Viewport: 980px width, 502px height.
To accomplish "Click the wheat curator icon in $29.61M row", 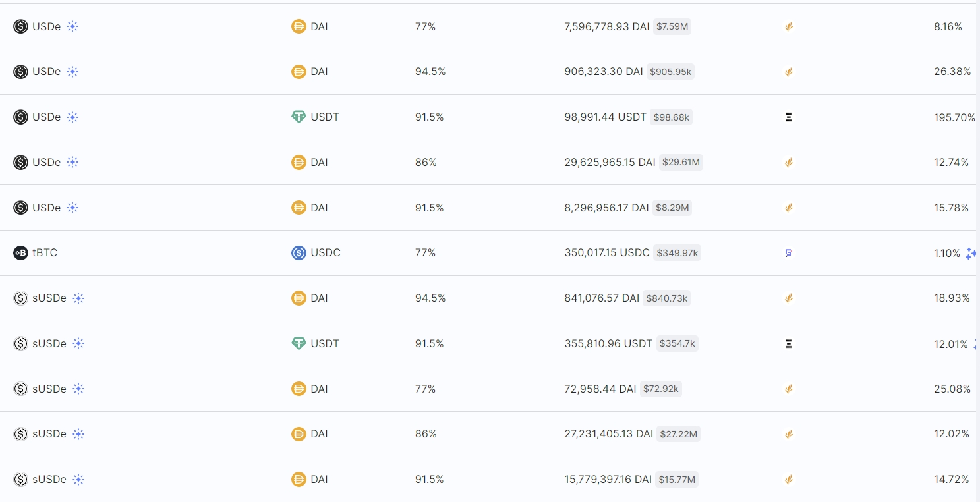I will (x=788, y=163).
